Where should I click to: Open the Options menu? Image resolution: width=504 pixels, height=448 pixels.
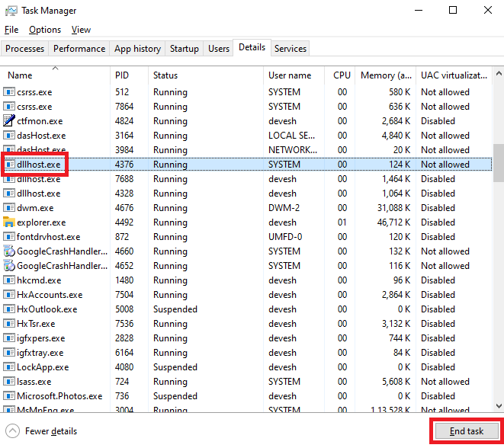click(45, 30)
